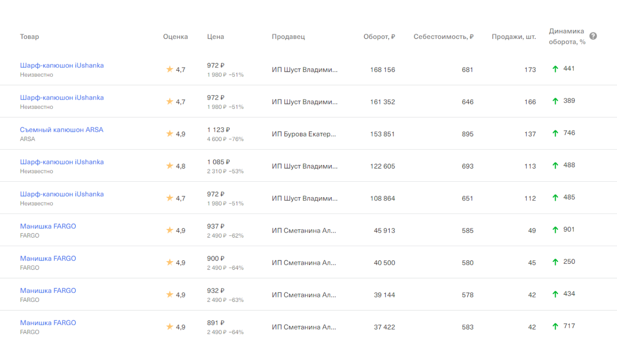Screen dimensions: 617x364
Task: Click the green arrow beside 746
Action: click(555, 133)
